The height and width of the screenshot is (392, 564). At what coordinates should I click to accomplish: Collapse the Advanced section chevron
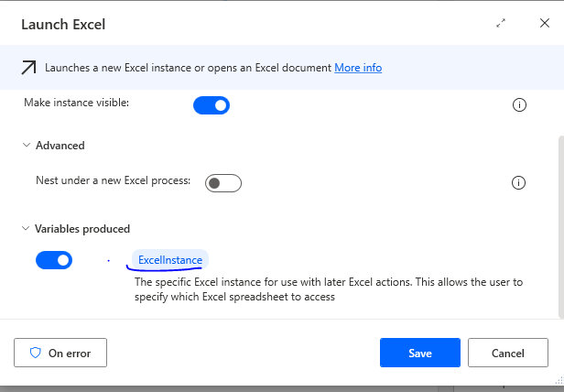point(25,146)
